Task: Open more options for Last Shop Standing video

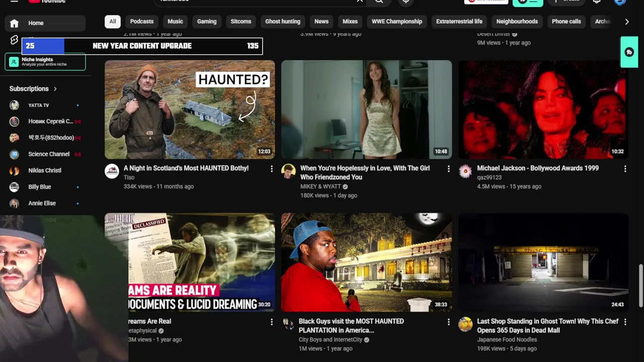Action: (x=625, y=322)
